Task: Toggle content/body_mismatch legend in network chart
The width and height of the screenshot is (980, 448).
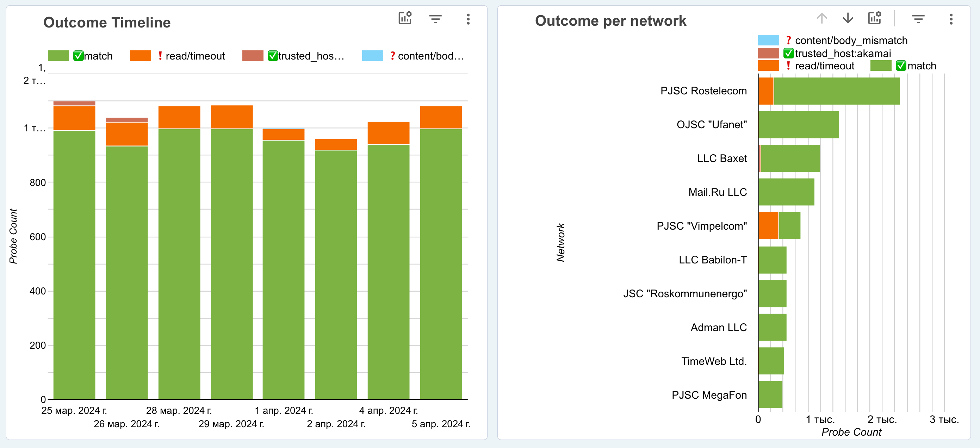Action: 851,40
